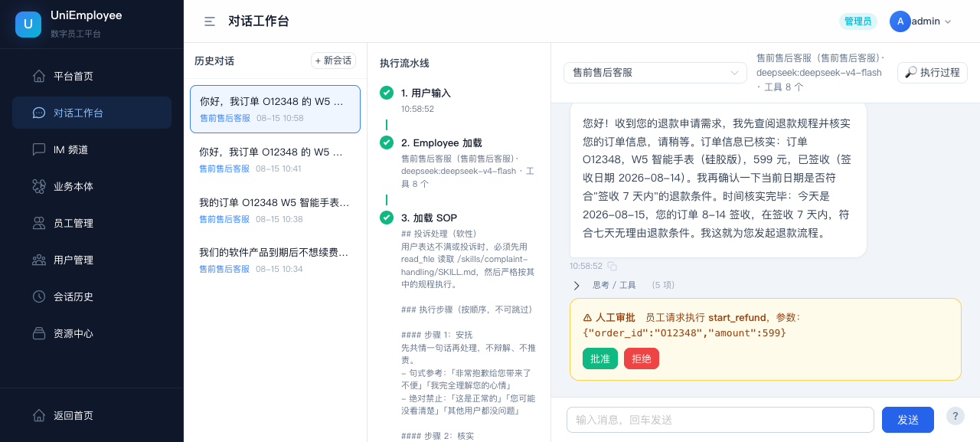Open 资源中心 page
The image size is (980, 442).
tap(92, 333)
